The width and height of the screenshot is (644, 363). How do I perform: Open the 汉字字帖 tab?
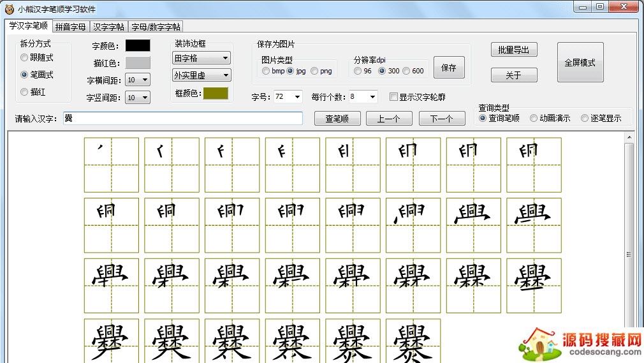click(108, 27)
